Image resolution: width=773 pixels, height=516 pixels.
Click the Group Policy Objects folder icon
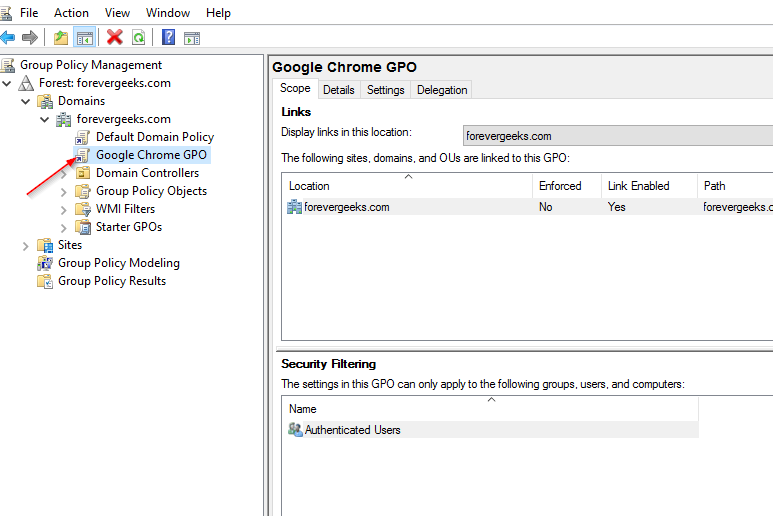82,191
